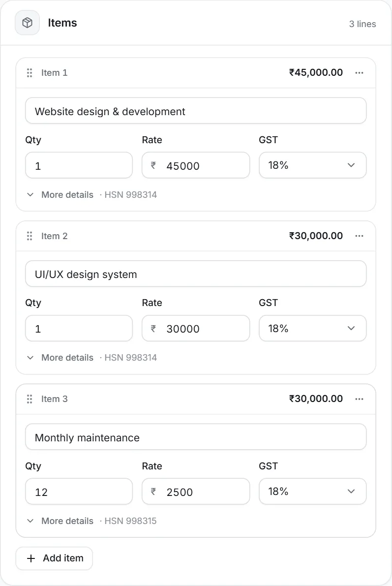Image resolution: width=392 pixels, height=586 pixels.
Task: Click the Item 2 card label
Action: [54, 236]
